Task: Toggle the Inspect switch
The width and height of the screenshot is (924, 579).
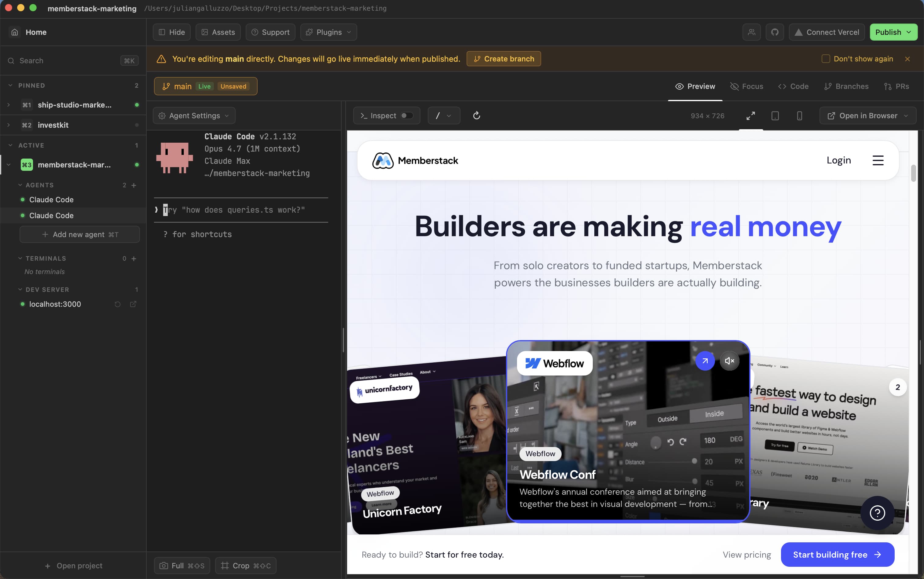Action: (x=407, y=115)
